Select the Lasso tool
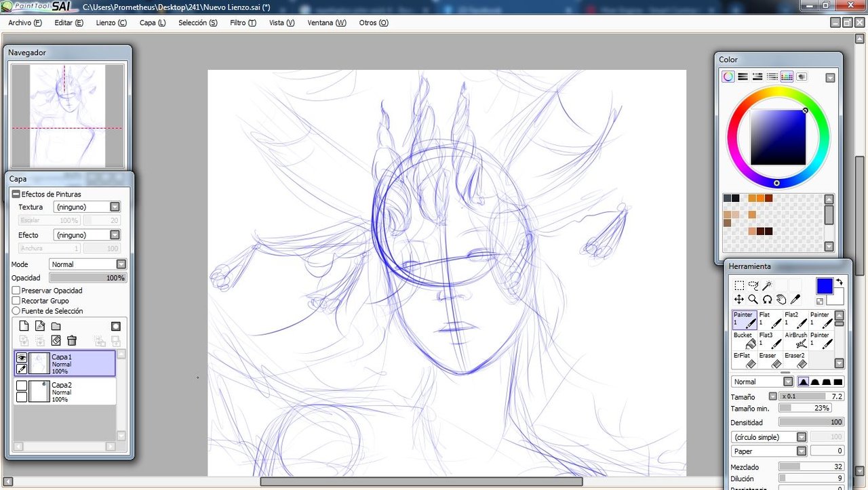Image resolution: width=868 pixels, height=490 pixels. (753, 286)
